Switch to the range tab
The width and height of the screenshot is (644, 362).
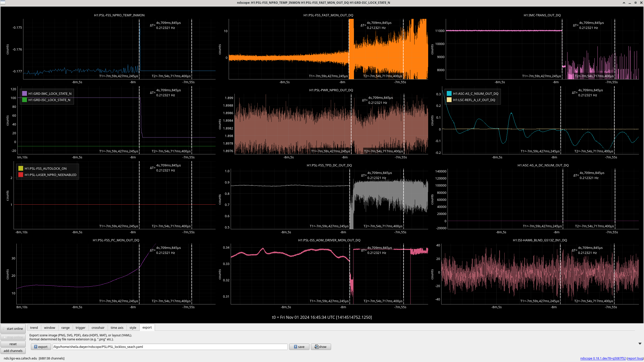click(x=65, y=328)
